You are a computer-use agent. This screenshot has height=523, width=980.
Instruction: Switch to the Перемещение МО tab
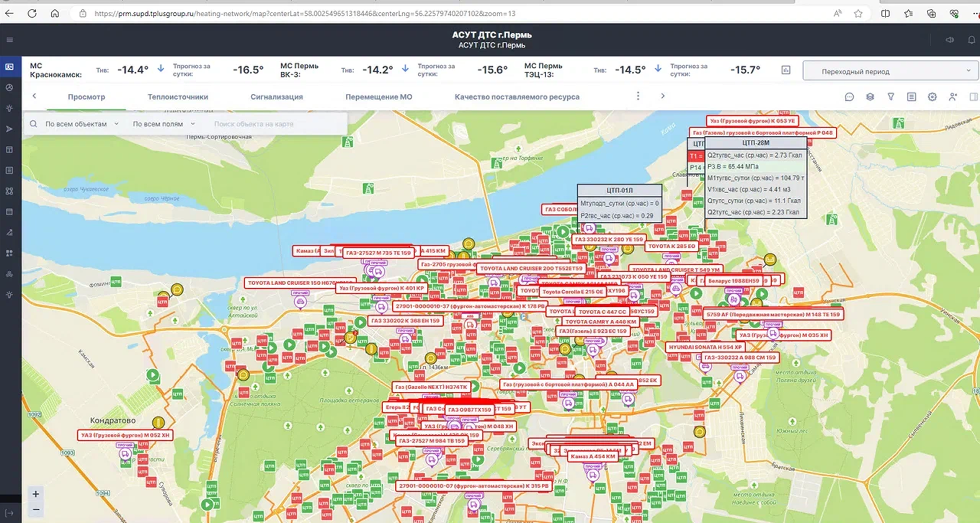coord(379,97)
